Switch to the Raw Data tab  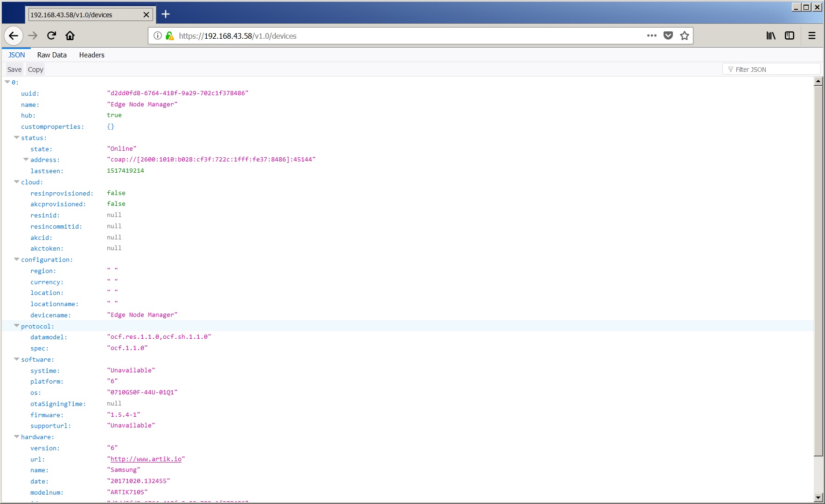point(52,55)
